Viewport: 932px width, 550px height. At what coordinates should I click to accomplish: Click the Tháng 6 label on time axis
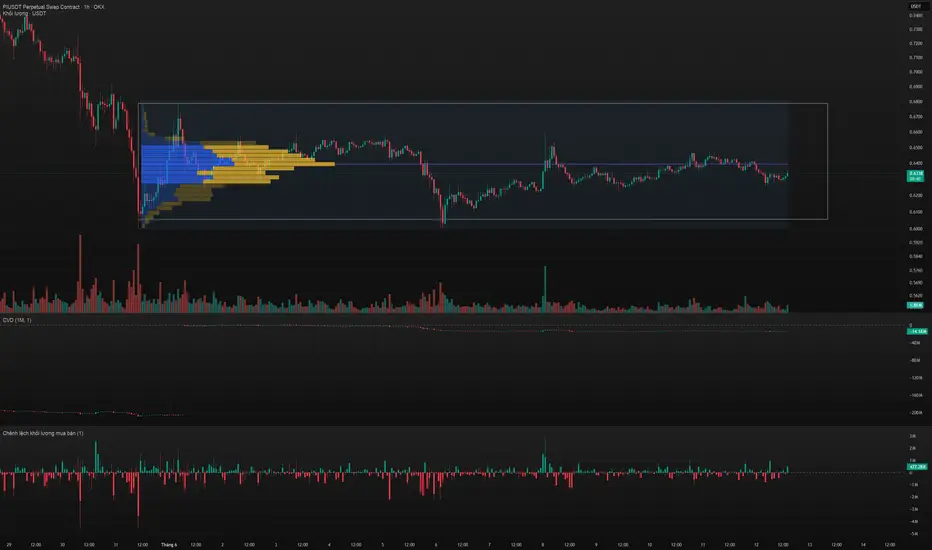point(169,545)
